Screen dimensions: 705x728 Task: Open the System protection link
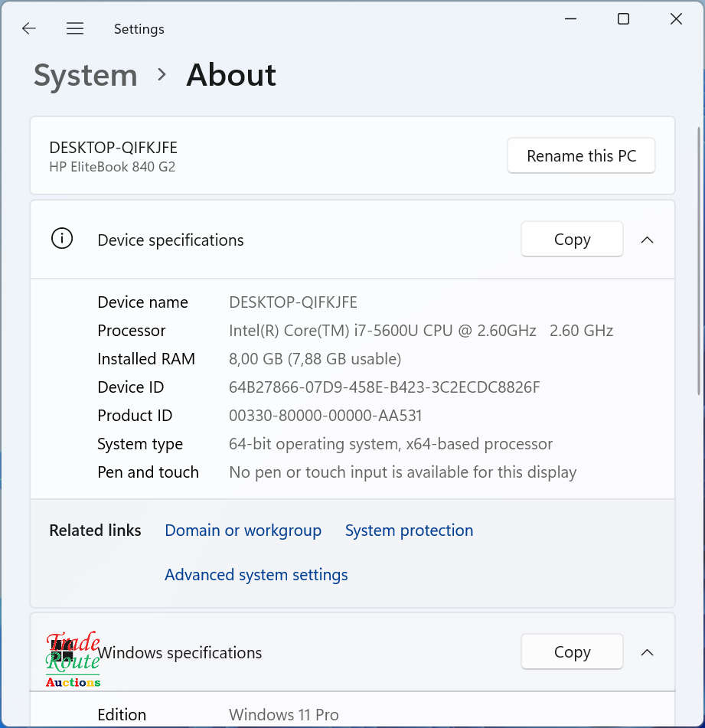(409, 530)
